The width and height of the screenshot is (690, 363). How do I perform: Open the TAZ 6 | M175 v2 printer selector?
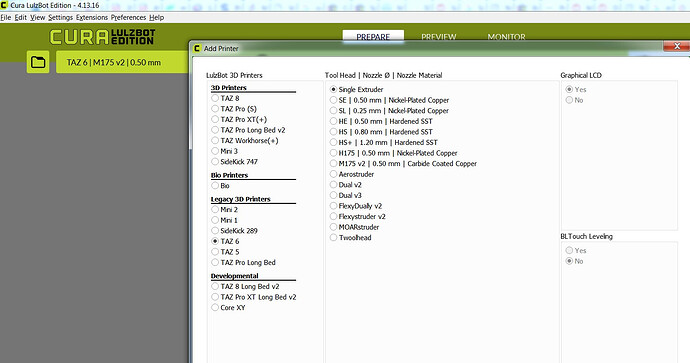coord(122,62)
